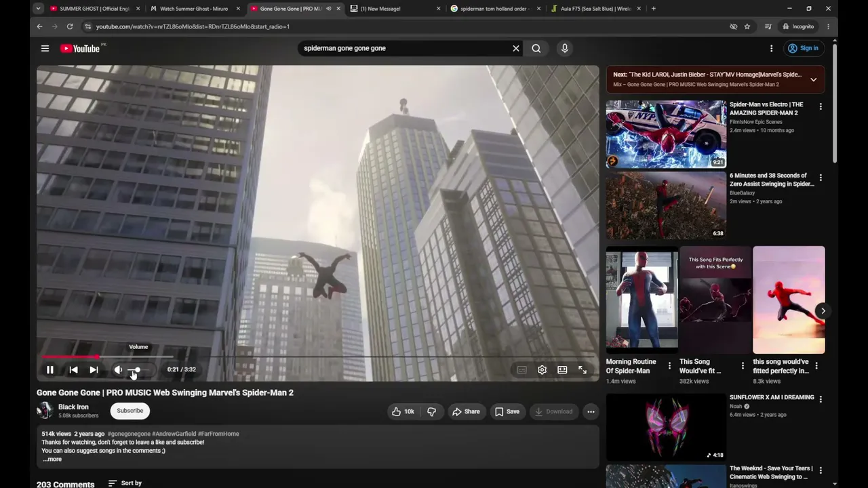Viewport: 868px width, 488px height.
Task: Open the browser media controls icon
Action: pyautogui.click(x=768, y=26)
